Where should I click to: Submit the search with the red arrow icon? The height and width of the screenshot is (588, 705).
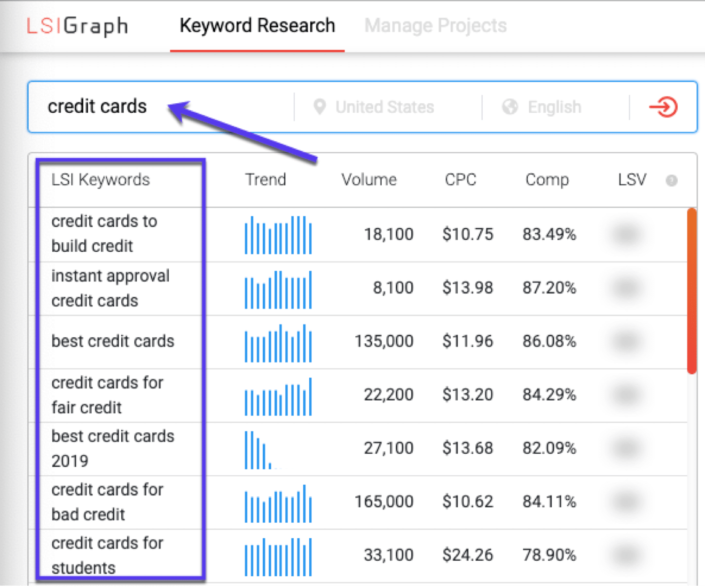click(x=663, y=107)
